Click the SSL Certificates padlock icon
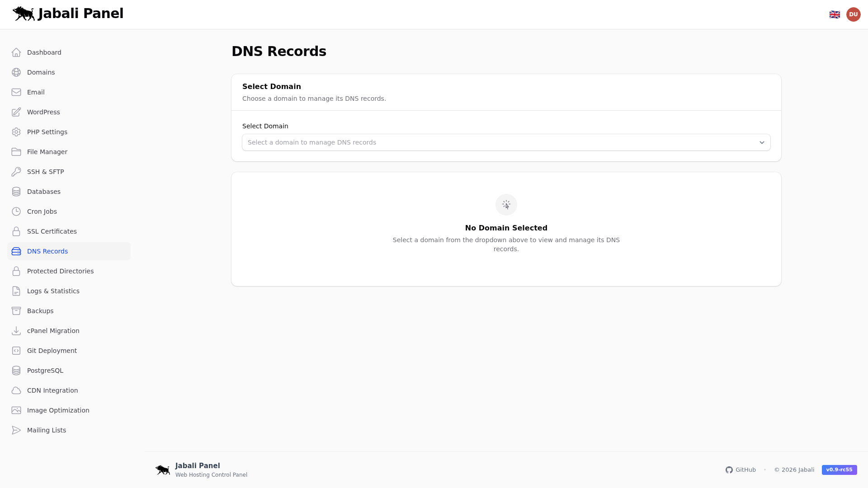Viewport: 868px width, 488px height. tap(16, 231)
